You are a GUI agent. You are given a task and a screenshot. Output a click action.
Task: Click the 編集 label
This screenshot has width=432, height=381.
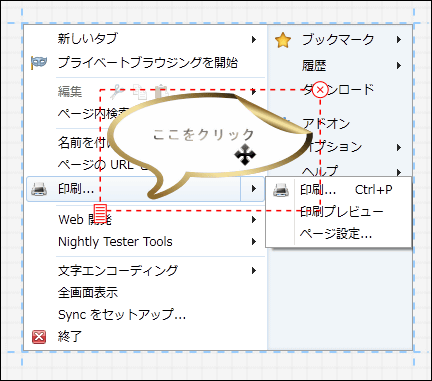70,92
